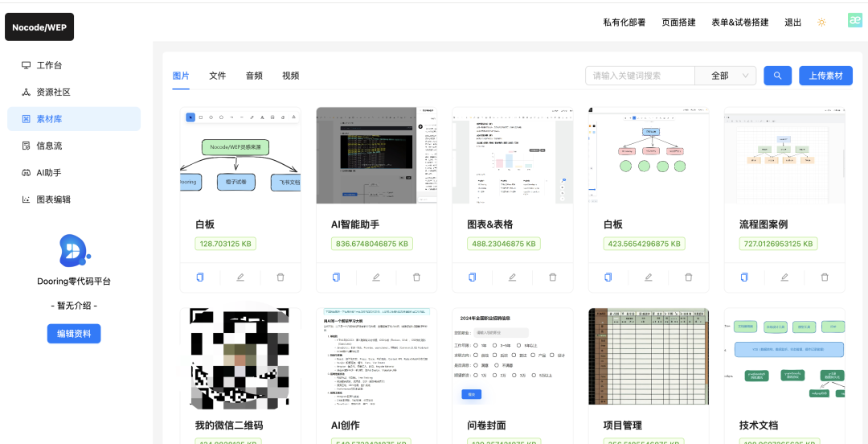Open the AI创作 document thumbnail
This screenshot has width=868, height=444.
tap(376, 356)
